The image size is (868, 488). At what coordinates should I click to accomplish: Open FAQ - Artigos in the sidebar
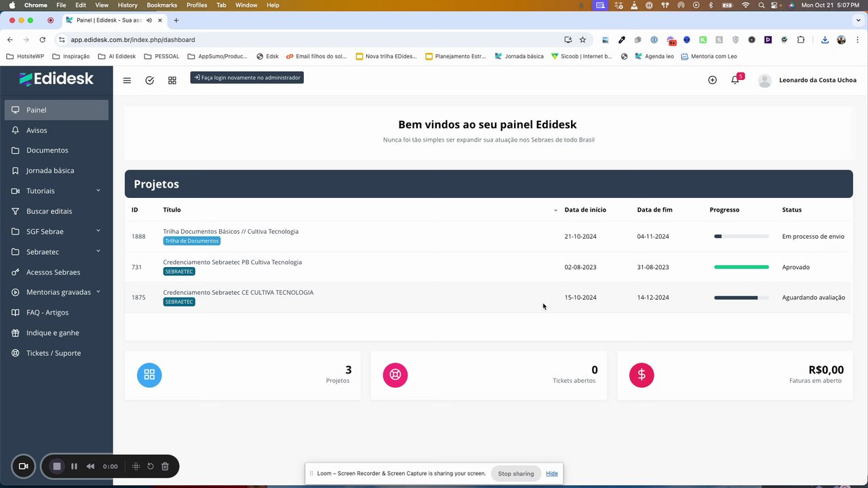pyautogui.click(x=56, y=312)
